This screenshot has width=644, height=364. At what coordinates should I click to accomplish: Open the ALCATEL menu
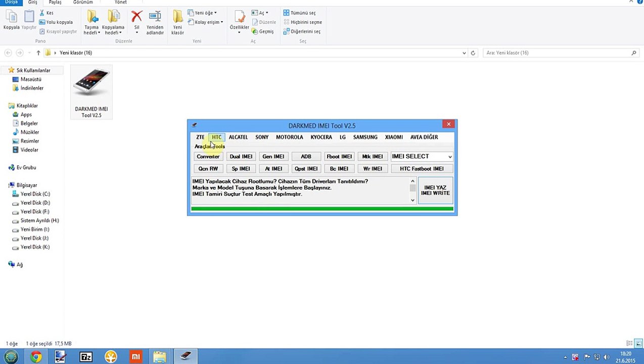[x=238, y=137]
